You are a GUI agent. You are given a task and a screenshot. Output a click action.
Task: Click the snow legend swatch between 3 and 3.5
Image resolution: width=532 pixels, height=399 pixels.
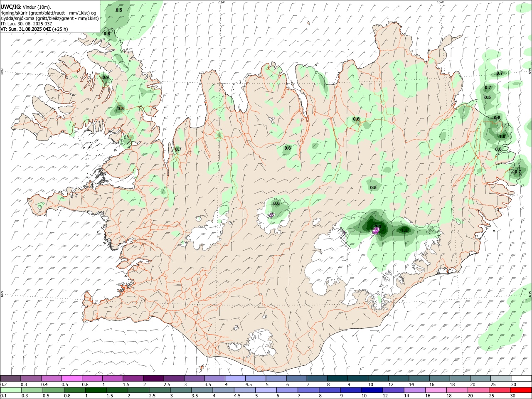pos(194,378)
